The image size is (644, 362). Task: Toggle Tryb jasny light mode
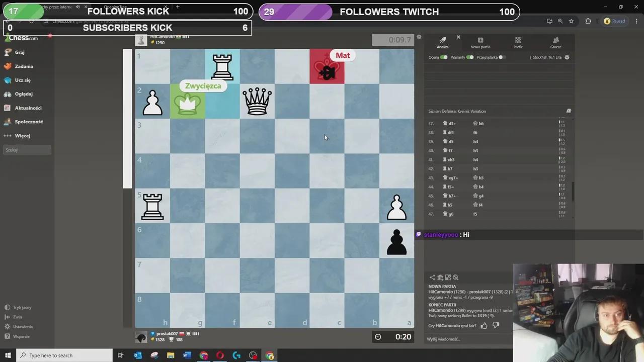18,307
